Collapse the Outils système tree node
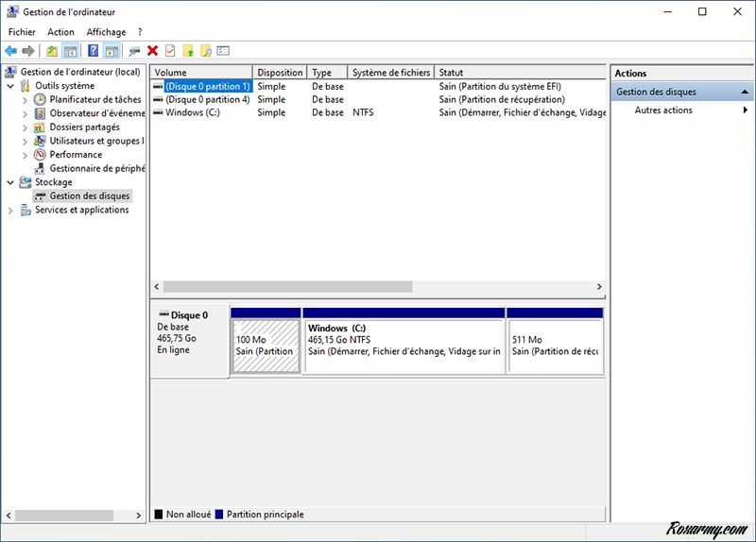 [x=10, y=86]
